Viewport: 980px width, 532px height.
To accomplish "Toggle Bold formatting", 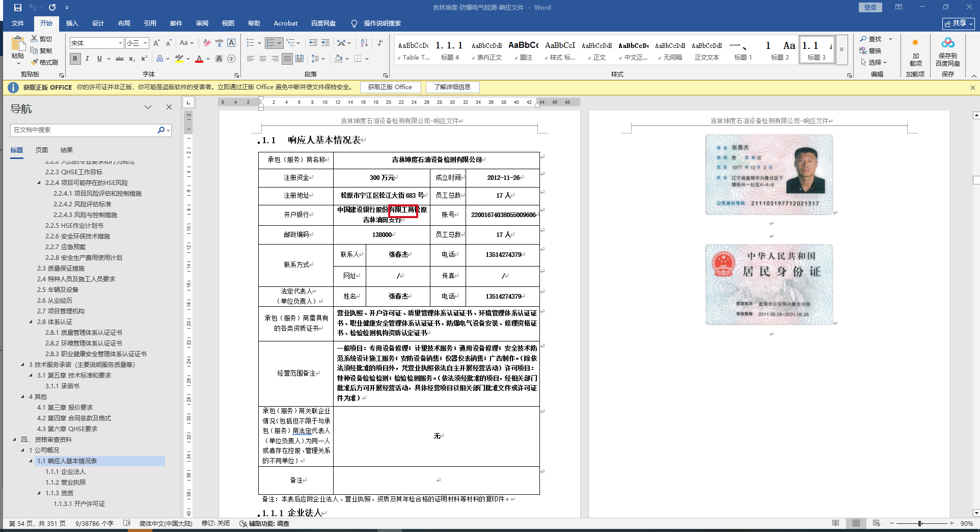I will pyautogui.click(x=75, y=59).
